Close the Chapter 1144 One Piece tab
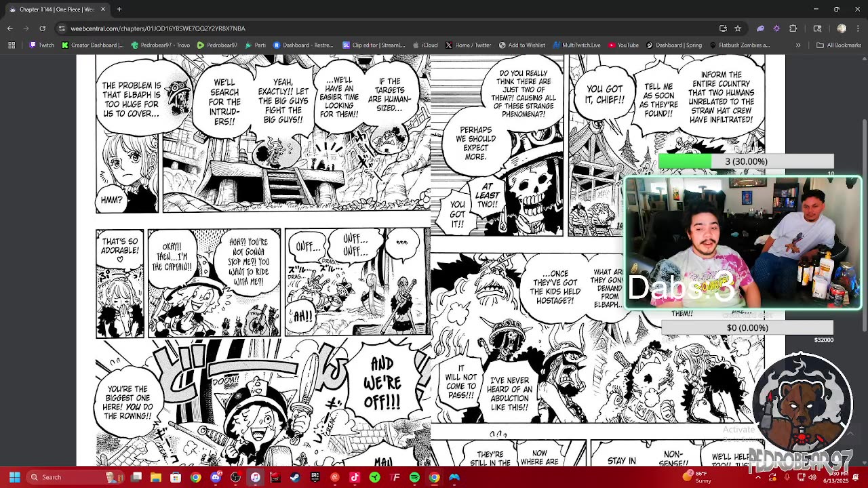The height and width of the screenshot is (488, 868). (103, 9)
